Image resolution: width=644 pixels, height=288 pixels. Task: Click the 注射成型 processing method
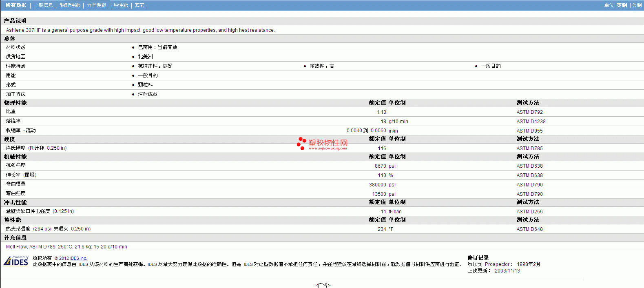pyautogui.click(x=148, y=94)
